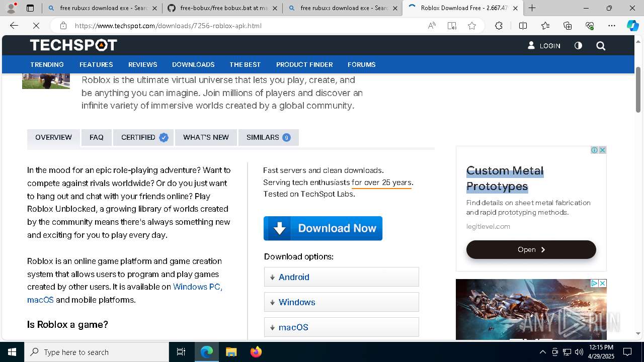Open the Collections icon
The image size is (644, 362).
[568, 26]
